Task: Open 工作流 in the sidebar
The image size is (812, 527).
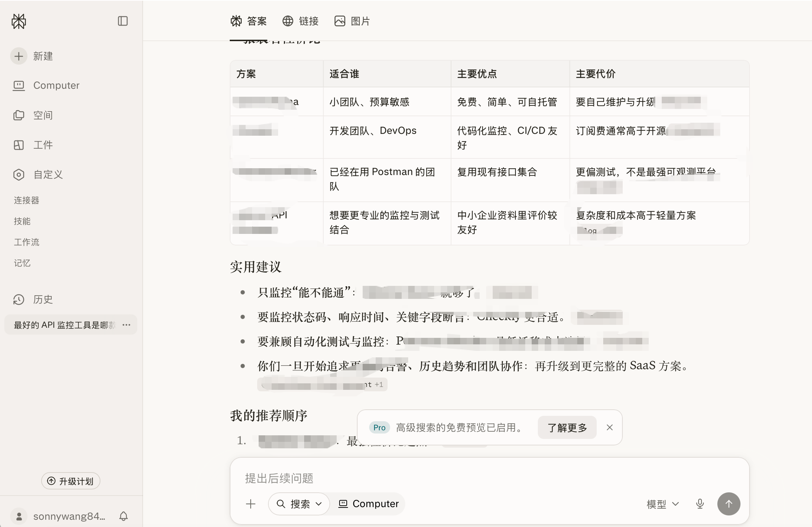Action: [x=26, y=242]
